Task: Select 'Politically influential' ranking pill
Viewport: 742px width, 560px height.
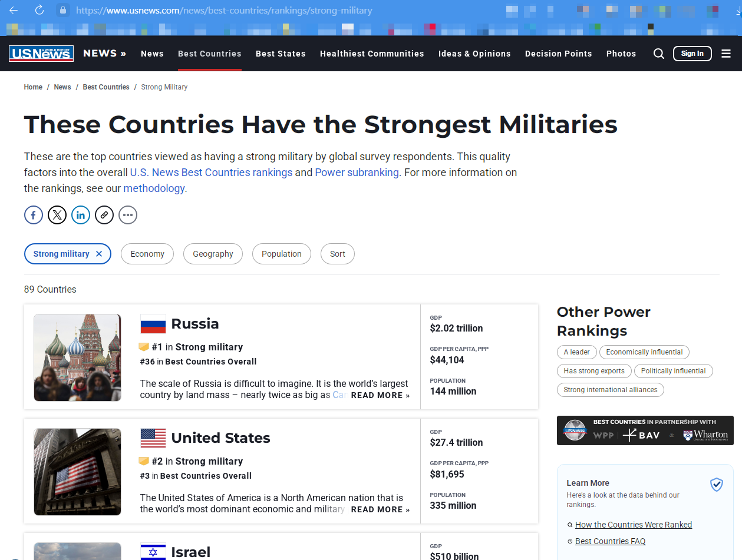Action: coord(674,371)
